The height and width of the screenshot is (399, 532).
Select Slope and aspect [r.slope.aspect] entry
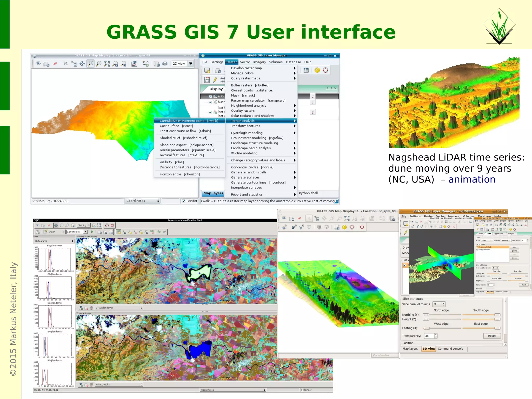(x=190, y=145)
